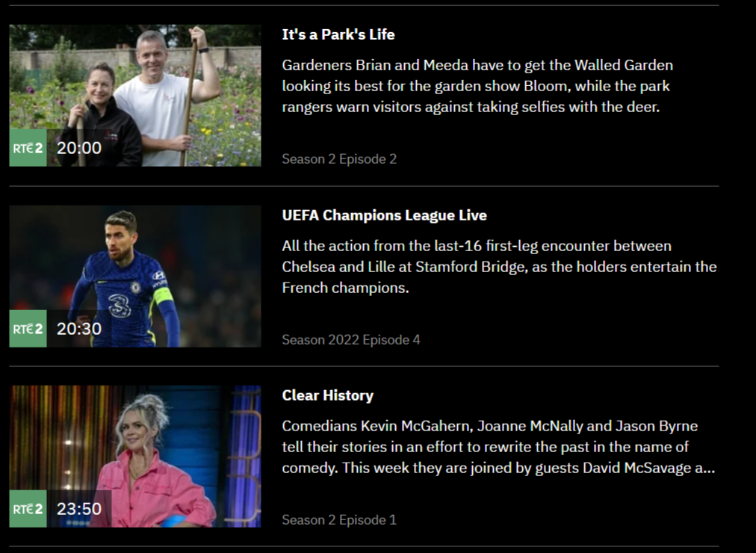Open the UEFA Champions League Live thumbnail

(x=135, y=276)
